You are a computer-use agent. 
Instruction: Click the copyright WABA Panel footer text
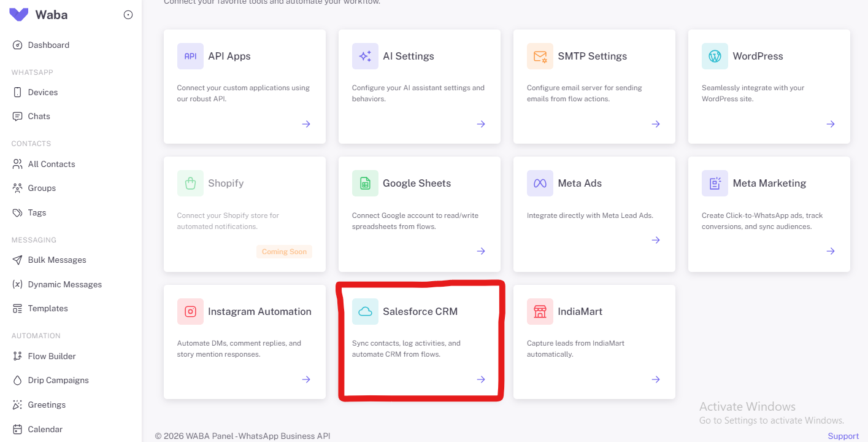(242, 436)
